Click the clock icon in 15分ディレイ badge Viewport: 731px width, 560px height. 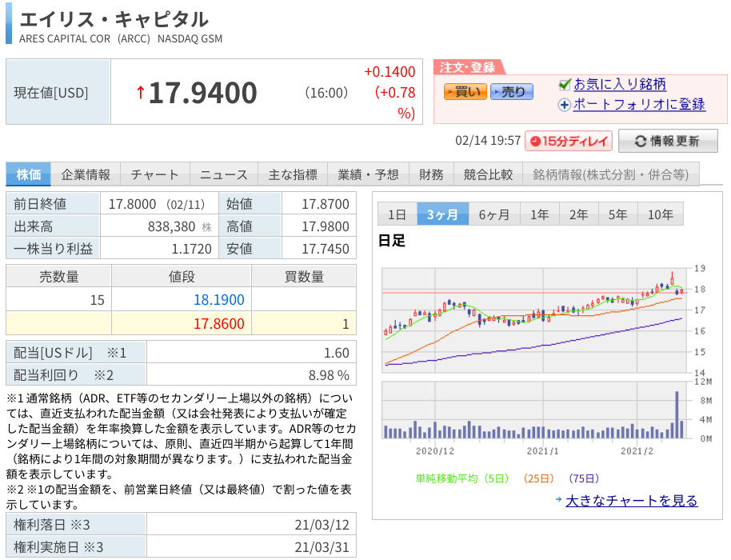tap(535, 142)
